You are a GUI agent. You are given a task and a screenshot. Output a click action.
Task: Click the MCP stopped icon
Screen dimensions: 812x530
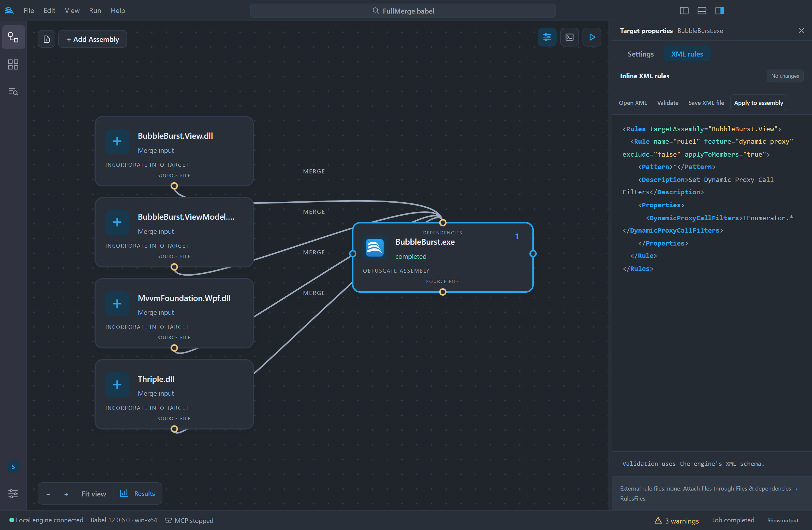[168, 521]
